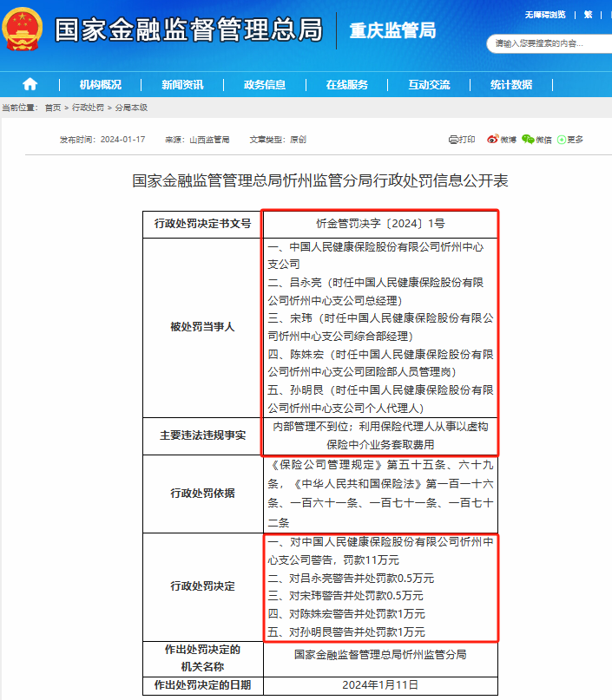
Task: Click 行政处罚 breadcrumb link
Action: tap(88, 108)
